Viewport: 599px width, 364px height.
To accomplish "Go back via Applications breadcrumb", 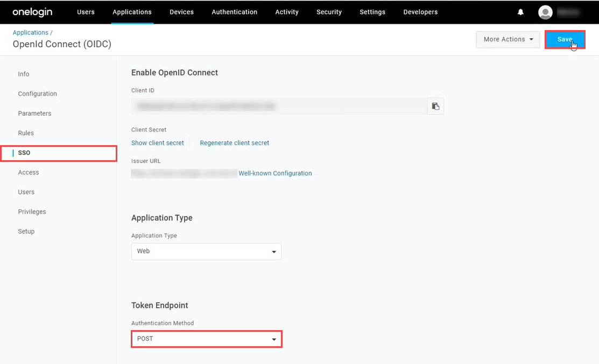I will [x=31, y=33].
